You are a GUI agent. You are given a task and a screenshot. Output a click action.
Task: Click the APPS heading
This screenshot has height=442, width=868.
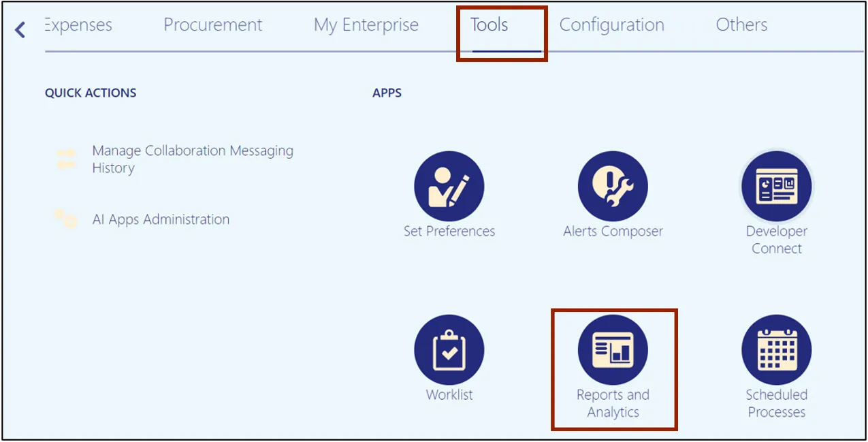[x=387, y=93]
